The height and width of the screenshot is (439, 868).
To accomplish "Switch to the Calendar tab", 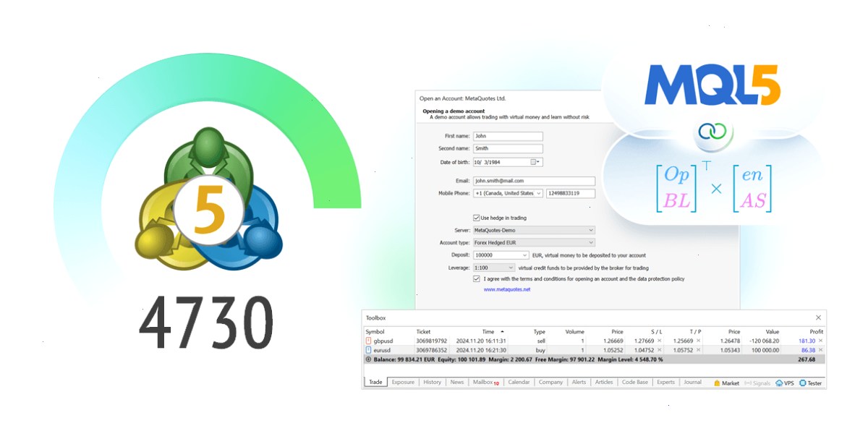I will click(519, 383).
